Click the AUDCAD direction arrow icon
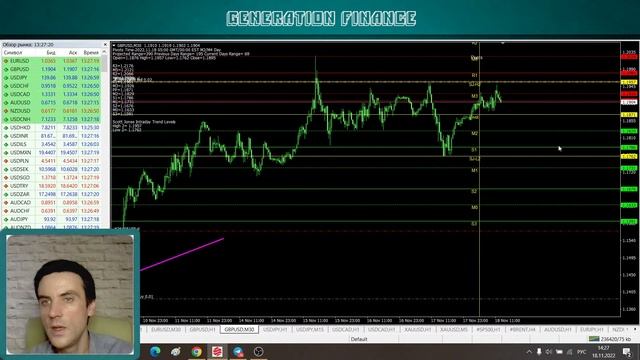Screen dimensions: 640x360 [x=6, y=202]
